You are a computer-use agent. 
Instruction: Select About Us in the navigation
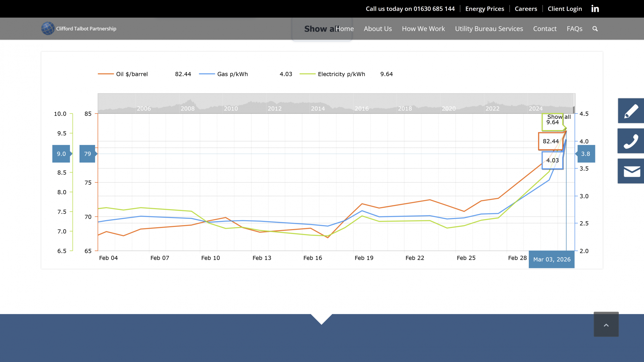378,29
